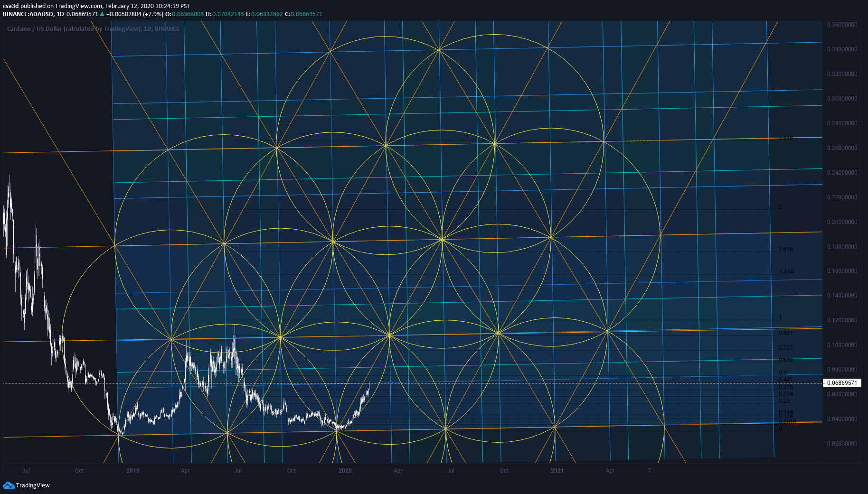868x494 pixels.
Task: Click the 0.727 Fibonacci level label
Action: [786, 347]
